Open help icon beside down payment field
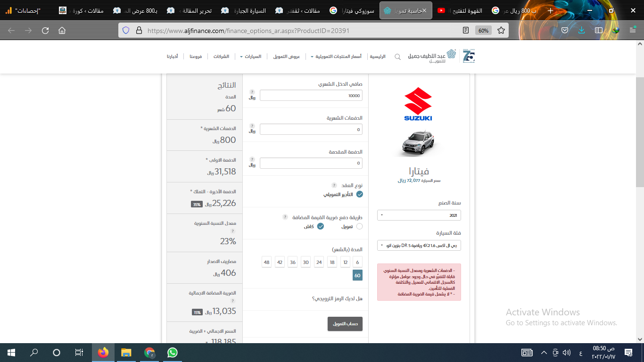This screenshot has height=362, width=644. 252,159
